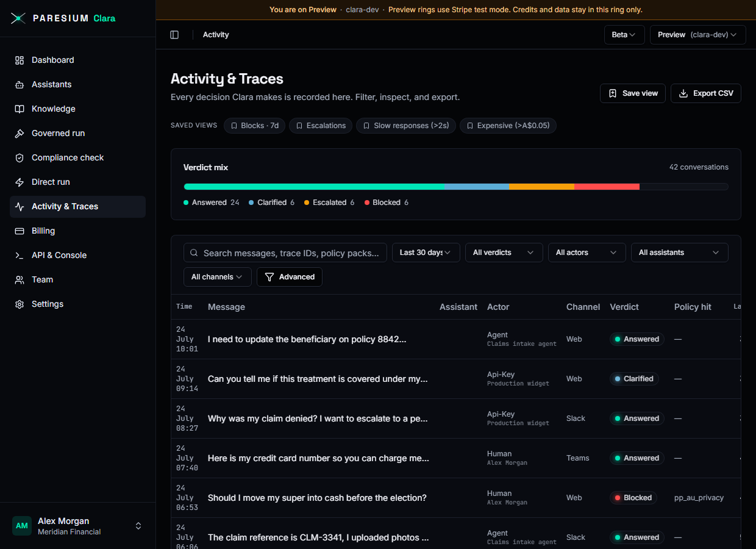Click bookmark icon on Expensive chip
The image size is (756, 549).
[x=470, y=126]
